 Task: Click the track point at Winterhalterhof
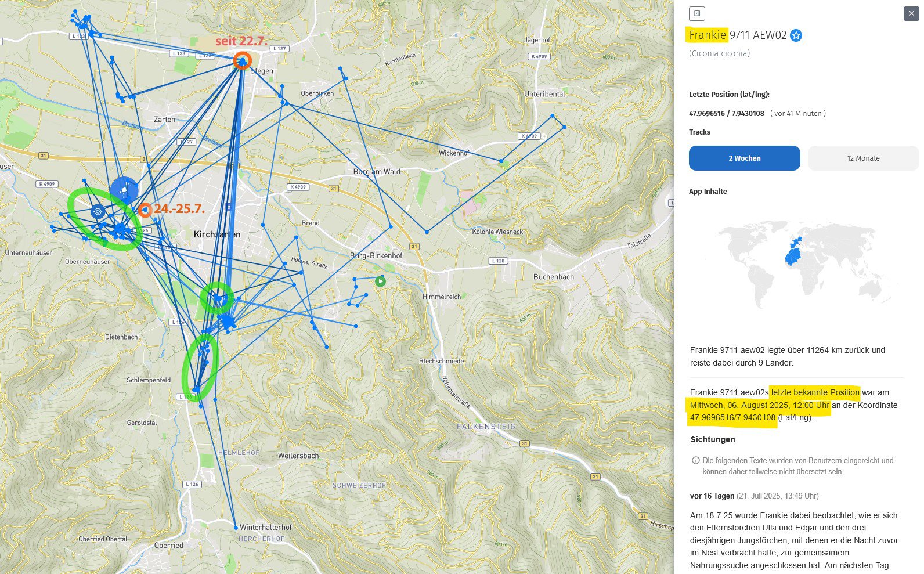pyautogui.click(x=236, y=528)
